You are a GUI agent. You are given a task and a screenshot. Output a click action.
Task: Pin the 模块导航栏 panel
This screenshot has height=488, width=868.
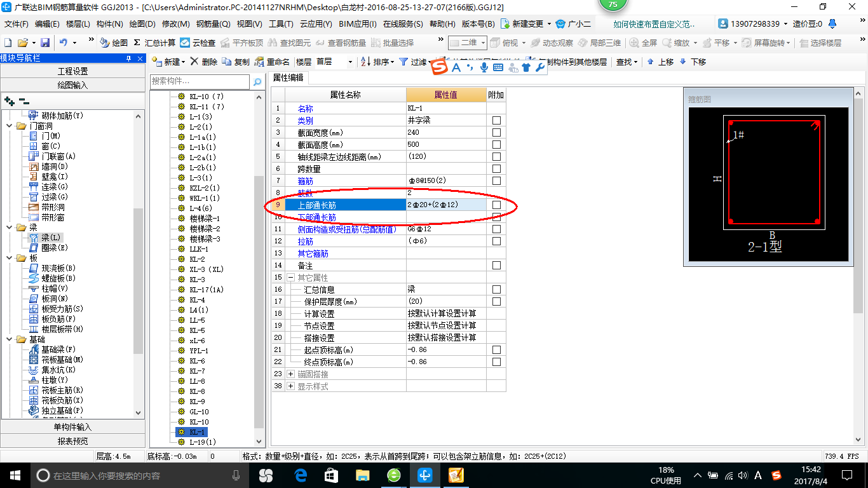128,58
